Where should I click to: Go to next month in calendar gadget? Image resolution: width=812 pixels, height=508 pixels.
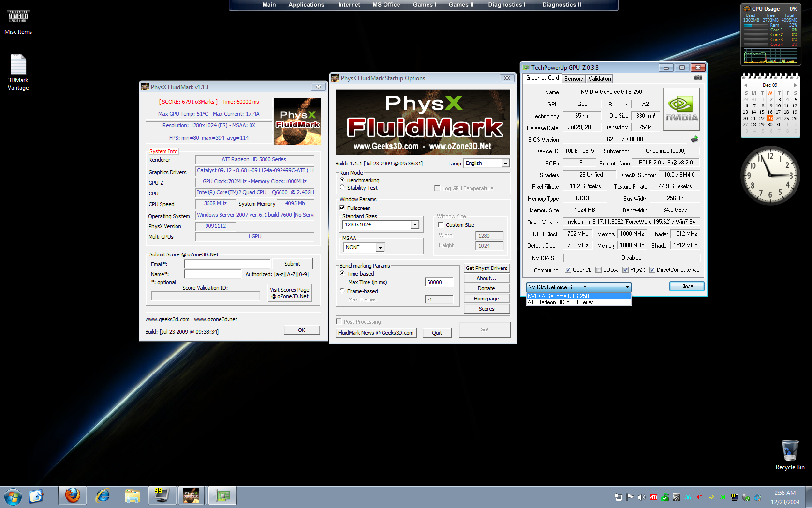click(x=795, y=85)
